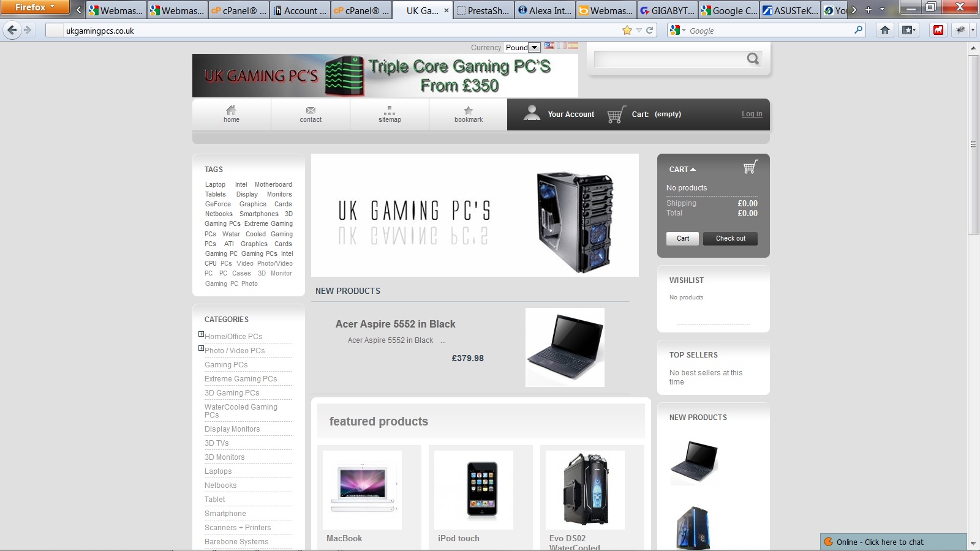Switch to the Account ... tab
Image resolution: width=980 pixels, height=551 pixels.
coord(300,10)
